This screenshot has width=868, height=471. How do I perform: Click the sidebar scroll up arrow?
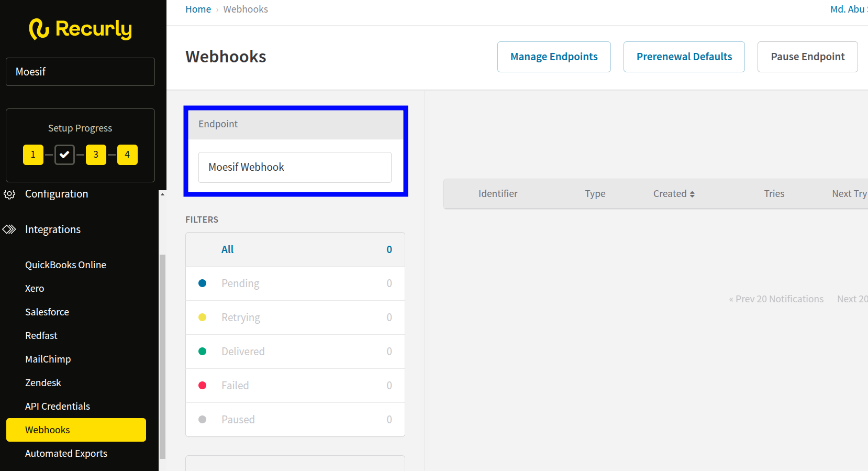tap(162, 194)
